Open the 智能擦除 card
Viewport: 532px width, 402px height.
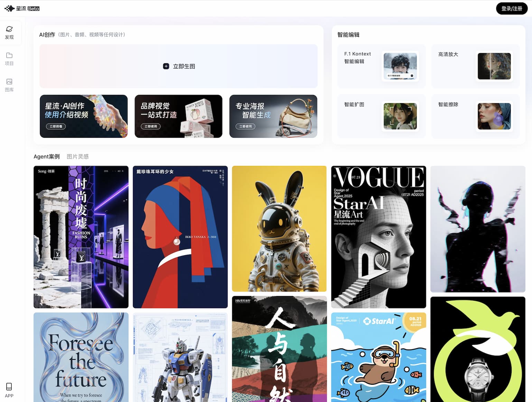pos(475,116)
